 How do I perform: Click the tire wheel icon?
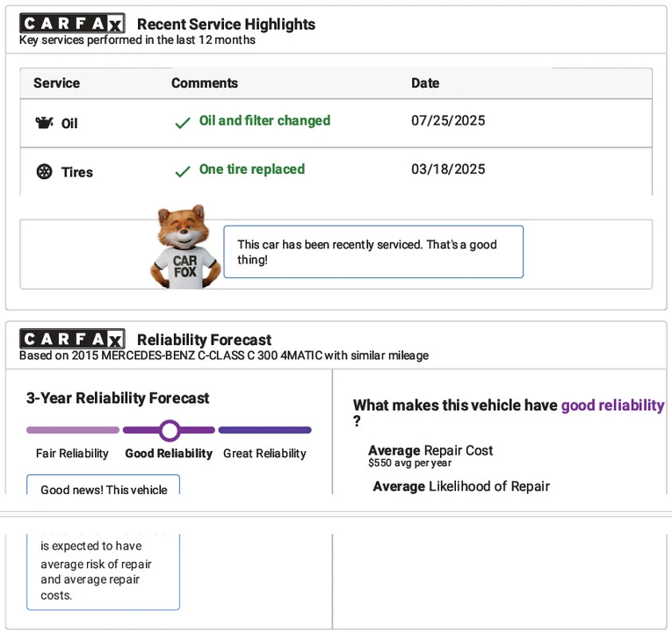[x=44, y=172]
